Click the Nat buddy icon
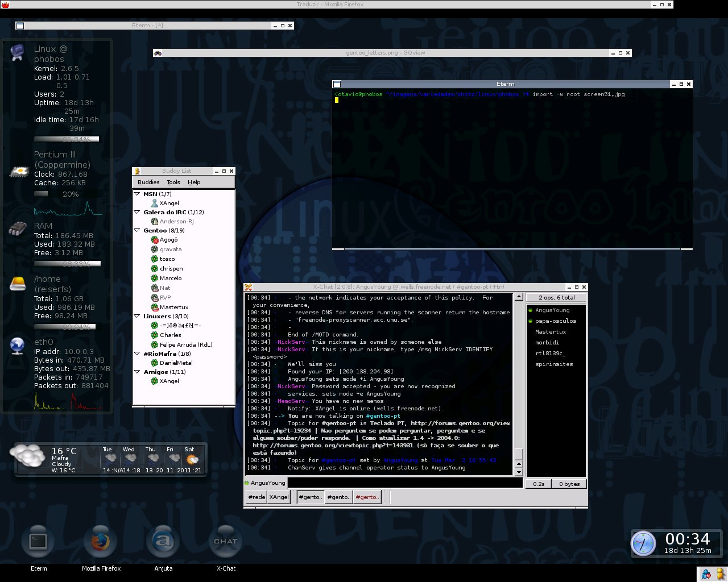The height and width of the screenshot is (582, 728). [154, 288]
